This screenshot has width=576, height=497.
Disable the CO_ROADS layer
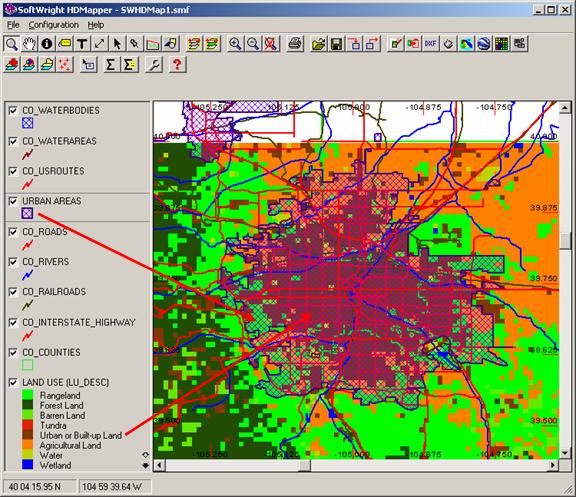tap(13, 232)
